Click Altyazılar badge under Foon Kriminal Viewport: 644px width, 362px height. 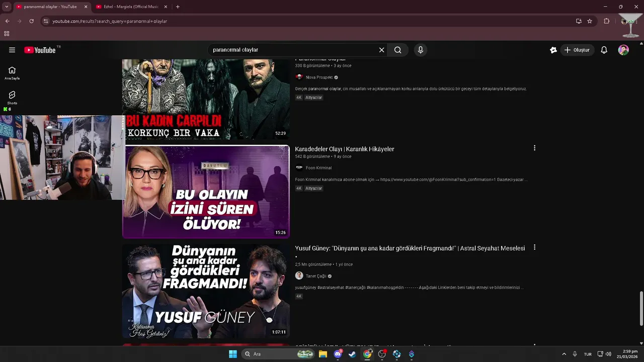point(313,189)
